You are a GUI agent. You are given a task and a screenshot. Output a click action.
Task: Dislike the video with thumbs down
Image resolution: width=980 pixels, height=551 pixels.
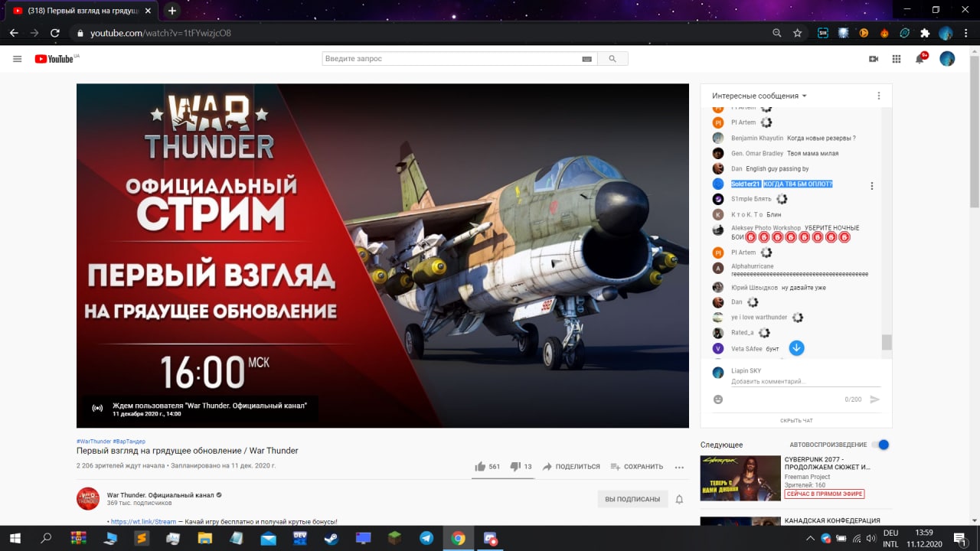click(x=521, y=466)
